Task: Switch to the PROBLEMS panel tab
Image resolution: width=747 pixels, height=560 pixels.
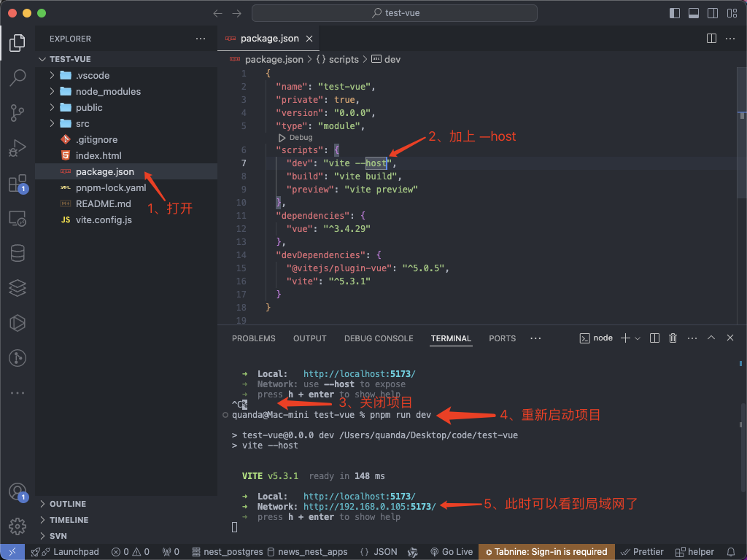Action: (x=253, y=338)
